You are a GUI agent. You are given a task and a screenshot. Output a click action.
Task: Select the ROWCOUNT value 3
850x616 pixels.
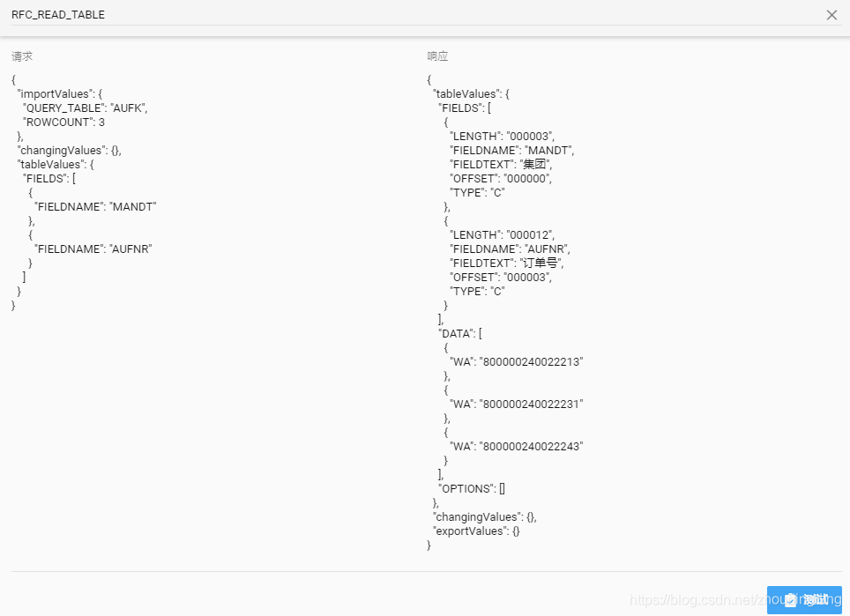click(102, 122)
